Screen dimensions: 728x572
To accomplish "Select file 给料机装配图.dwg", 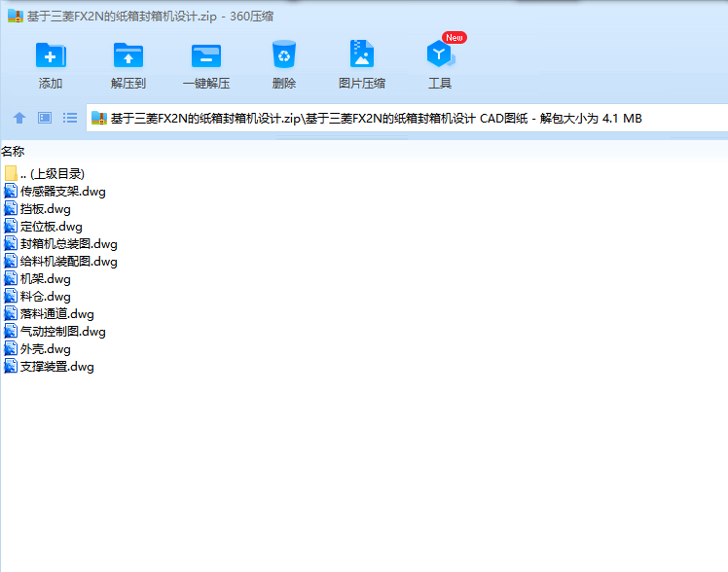I will click(60, 261).
